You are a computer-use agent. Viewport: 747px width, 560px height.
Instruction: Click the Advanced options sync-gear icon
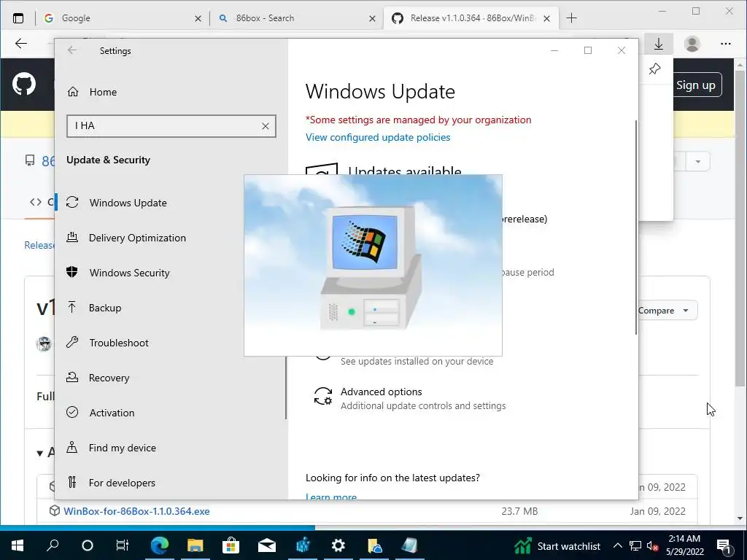323,396
